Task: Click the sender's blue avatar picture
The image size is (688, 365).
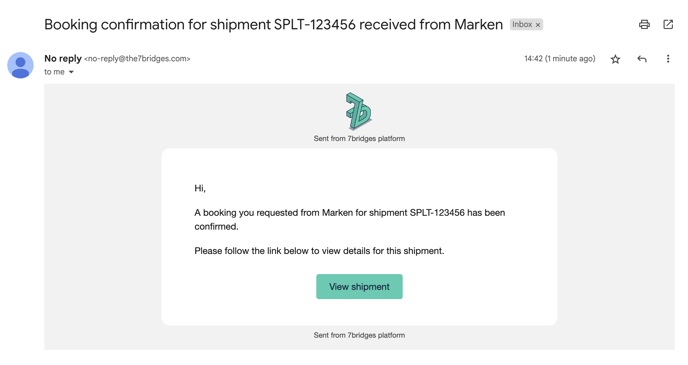Action: [20, 65]
